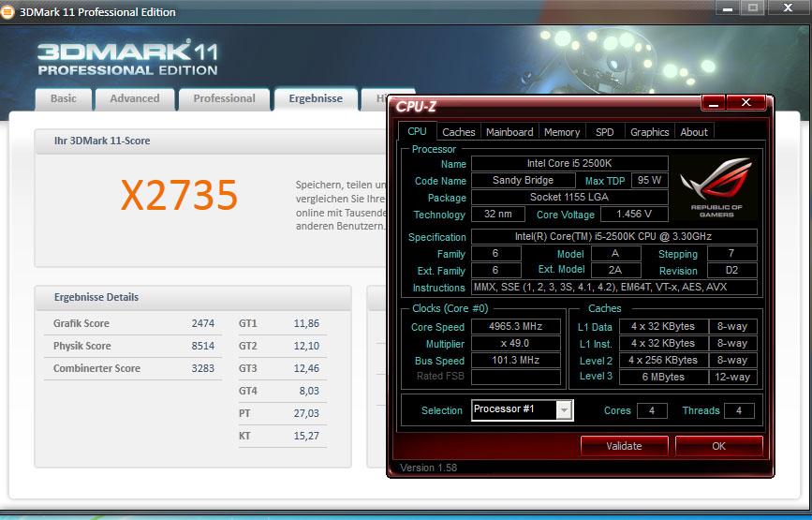Click the Core Voltage value 1.456 V
Viewport: 812px width, 520px height.
pyautogui.click(x=634, y=214)
